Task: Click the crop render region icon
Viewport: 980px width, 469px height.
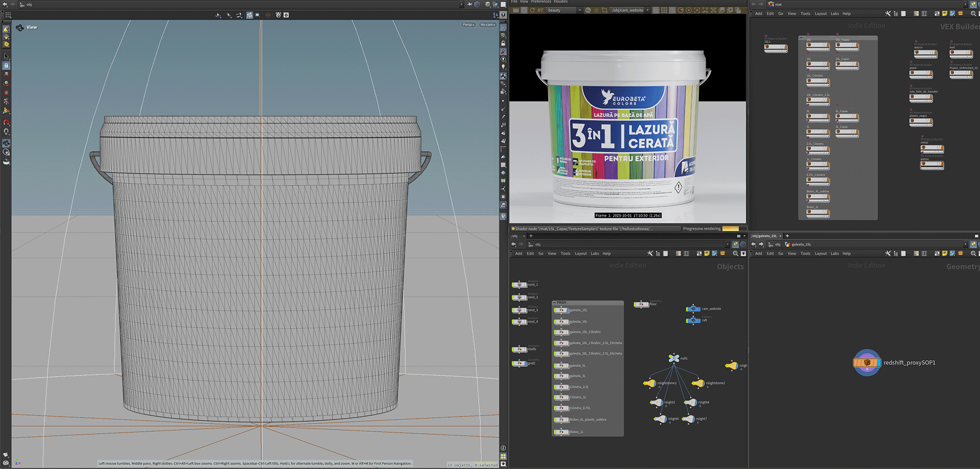Action: 605,10
